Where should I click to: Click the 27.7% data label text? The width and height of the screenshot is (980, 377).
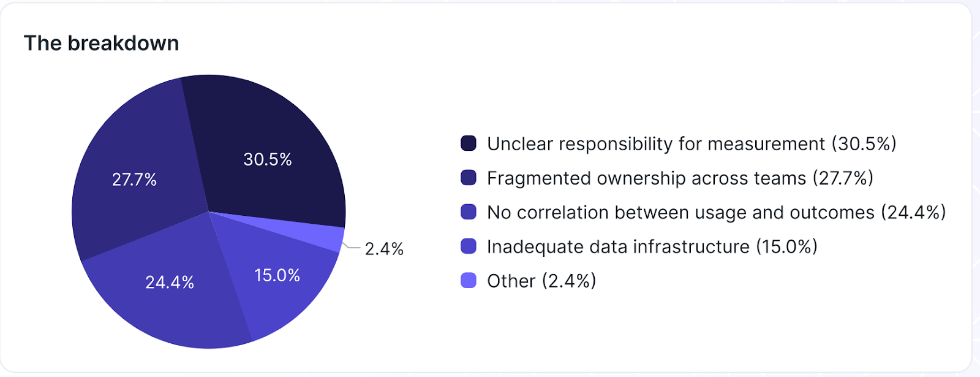point(134,180)
